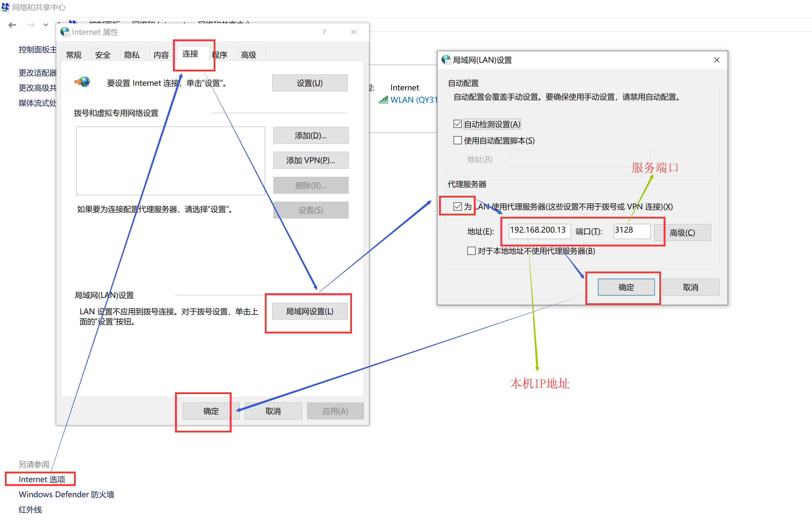The height and width of the screenshot is (521, 812).
Task: Click the help question mark in Internet 属性
Action: pos(324,32)
